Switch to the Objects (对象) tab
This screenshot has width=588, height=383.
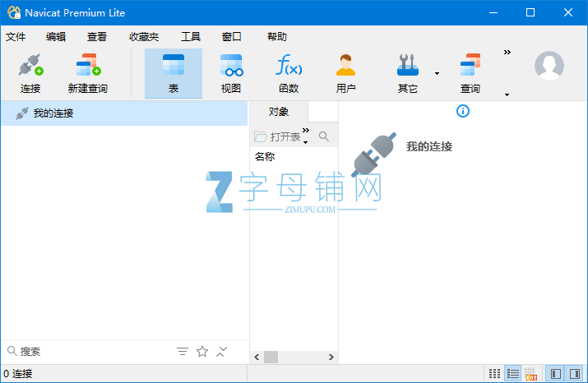pyautogui.click(x=279, y=112)
